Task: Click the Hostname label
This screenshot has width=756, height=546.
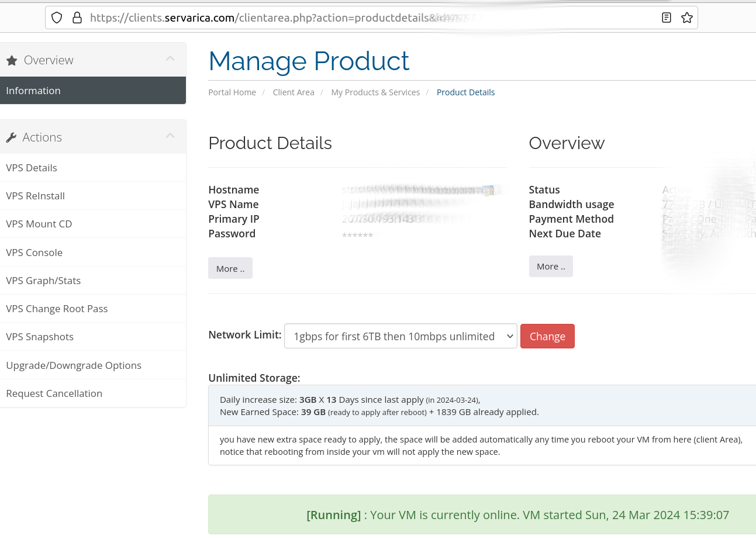Action: click(233, 190)
